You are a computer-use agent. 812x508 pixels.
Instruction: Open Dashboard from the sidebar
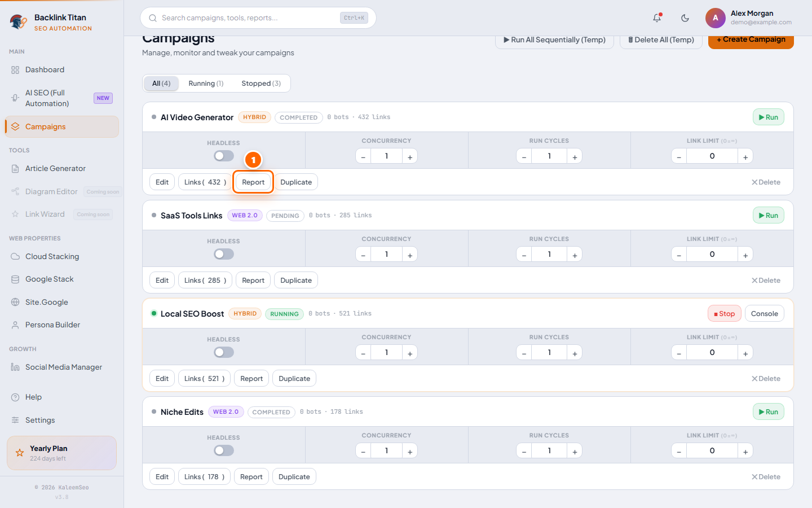point(62,70)
